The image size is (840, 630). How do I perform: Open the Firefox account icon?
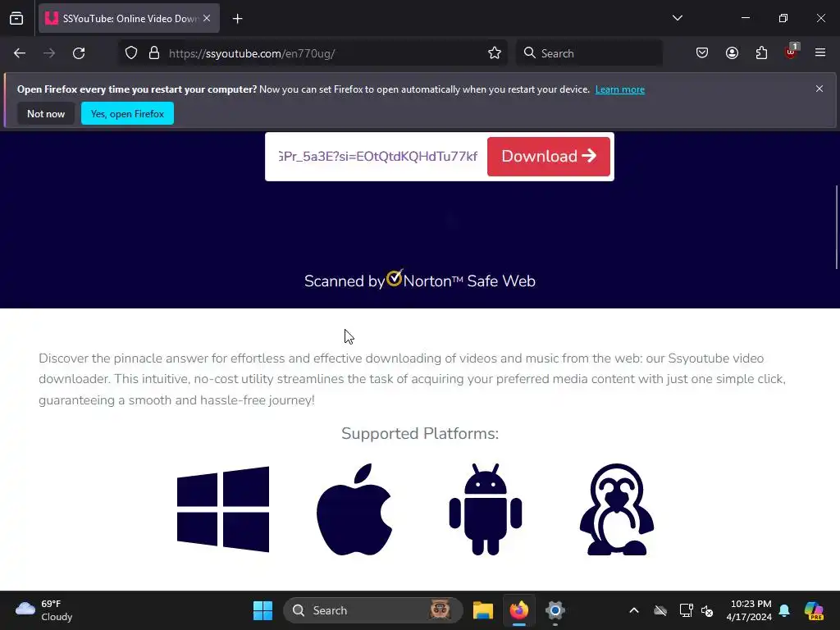[x=732, y=53]
